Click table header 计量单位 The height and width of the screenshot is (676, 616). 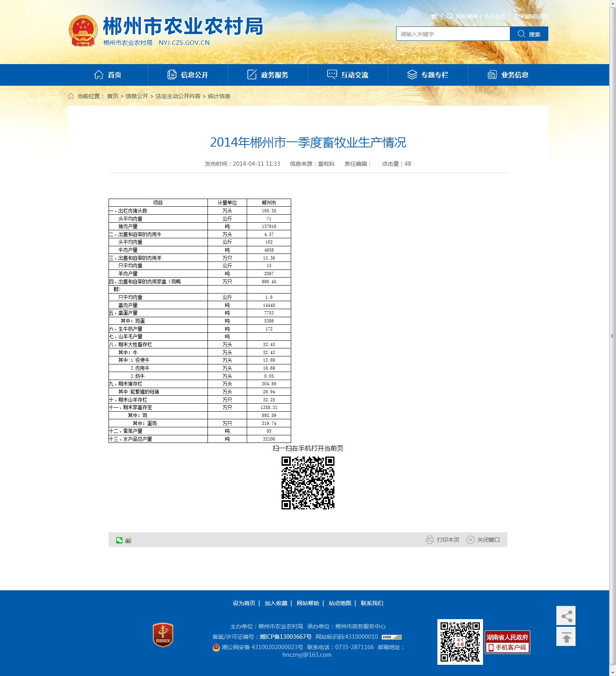point(227,203)
